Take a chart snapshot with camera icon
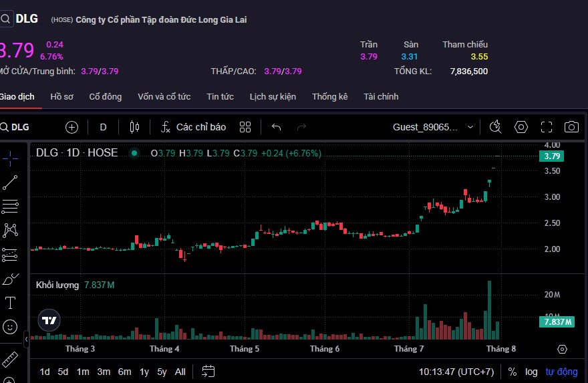The height and width of the screenshot is (383, 588). click(x=571, y=127)
